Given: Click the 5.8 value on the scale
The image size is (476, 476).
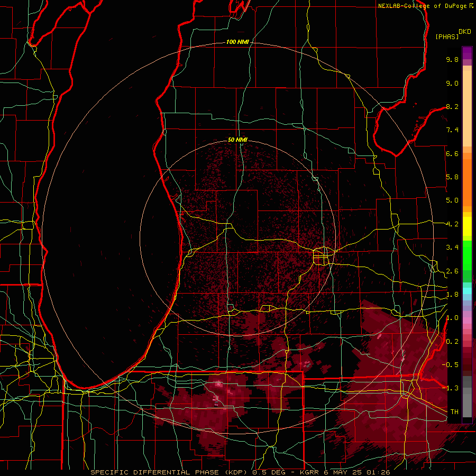Looking at the screenshot, I should click(x=452, y=177).
